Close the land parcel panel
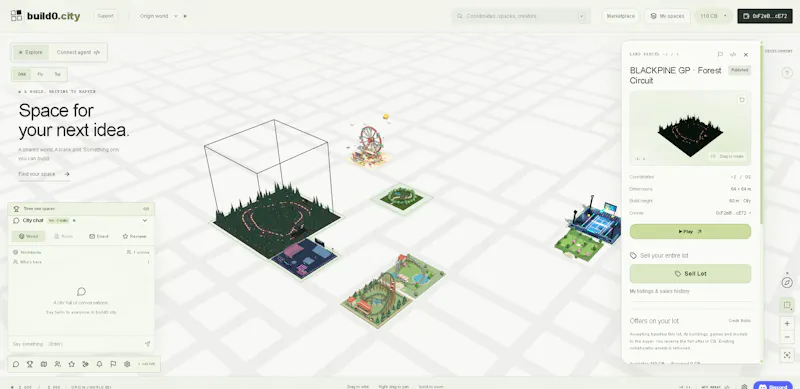 [746, 54]
